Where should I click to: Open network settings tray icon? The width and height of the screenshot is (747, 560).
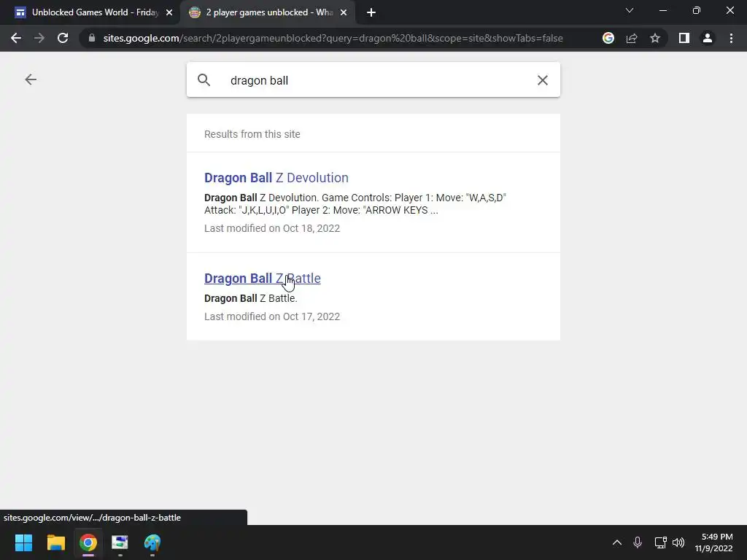click(x=660, y=542)
